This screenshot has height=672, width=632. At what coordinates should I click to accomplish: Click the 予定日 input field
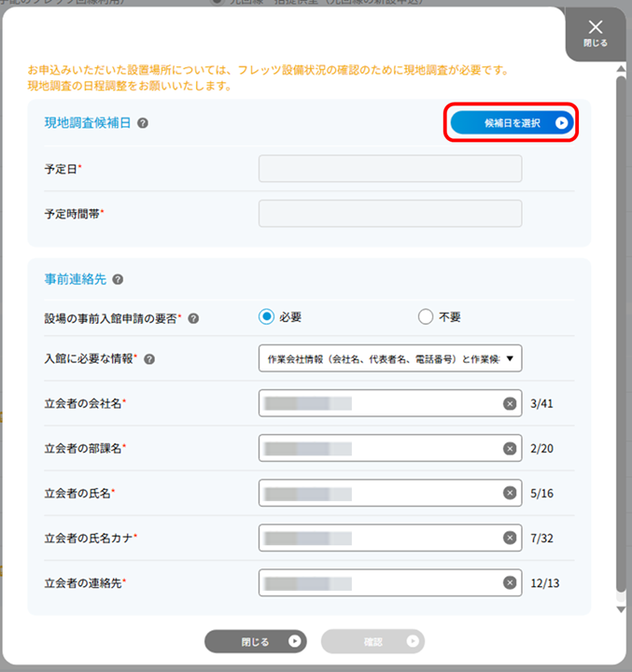[389, 169]
